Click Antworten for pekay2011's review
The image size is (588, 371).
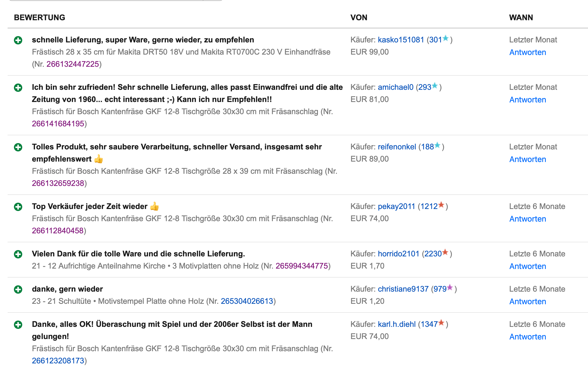coord(528,219)
